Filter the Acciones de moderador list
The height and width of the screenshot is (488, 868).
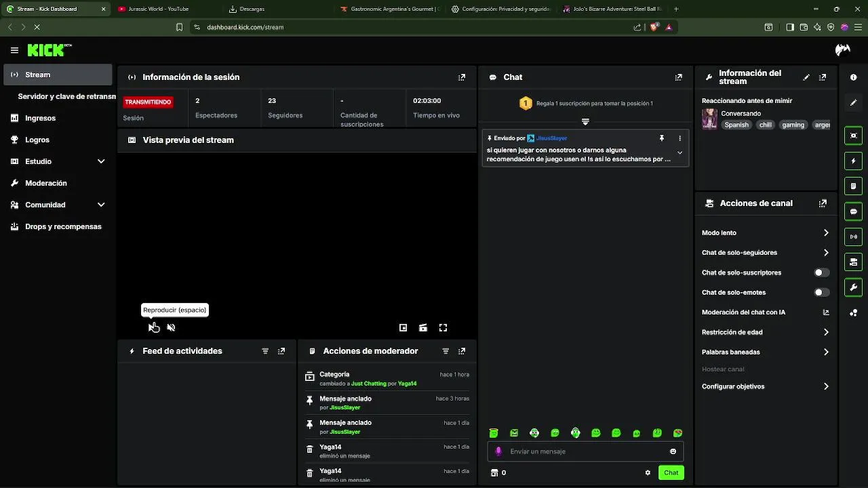coord(446,351)
